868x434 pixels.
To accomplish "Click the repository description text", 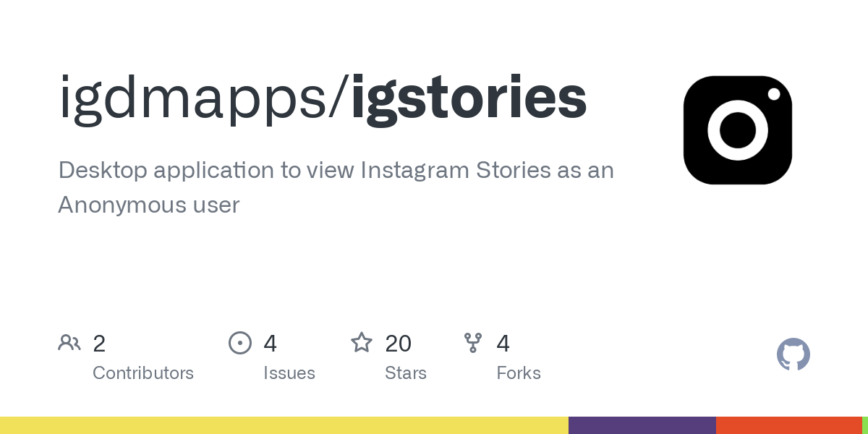I will (336, 188).
